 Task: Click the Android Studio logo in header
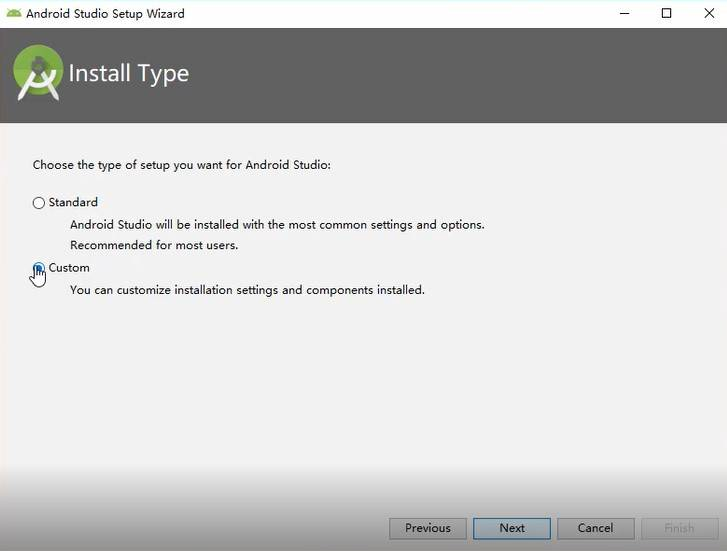coord(38,72)
